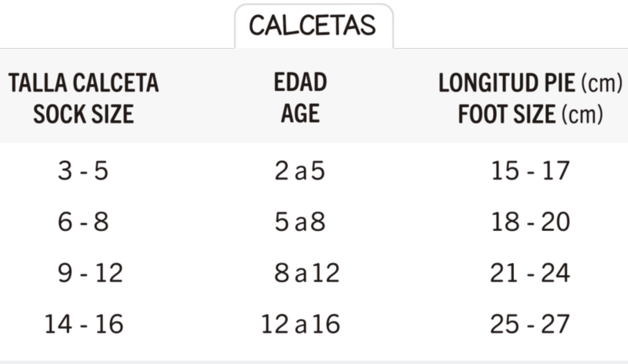628x364 pixels.
Task: Click the SOCK SIZE header text
Action: [x=84, y=114]
